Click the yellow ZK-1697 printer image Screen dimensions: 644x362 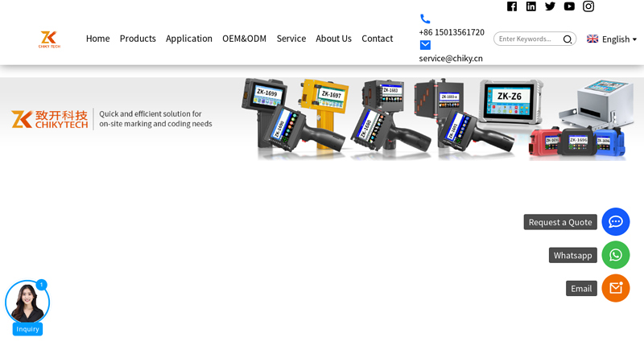(325, 111)
